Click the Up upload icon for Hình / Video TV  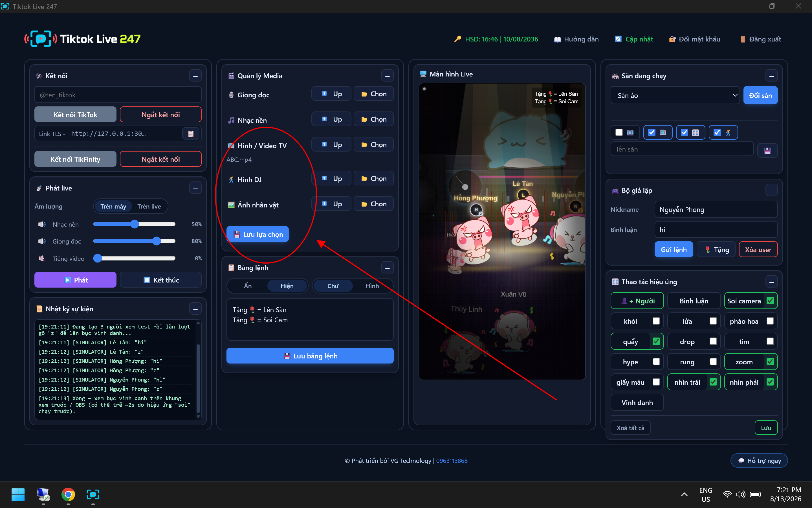[324, 144]
